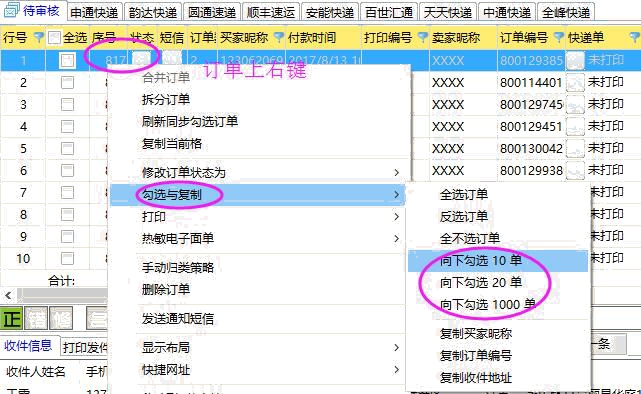The height and width of the screenshot is (394, 641).
Task: Click print status icon in row 6
Action: click(x=576, y=170)
